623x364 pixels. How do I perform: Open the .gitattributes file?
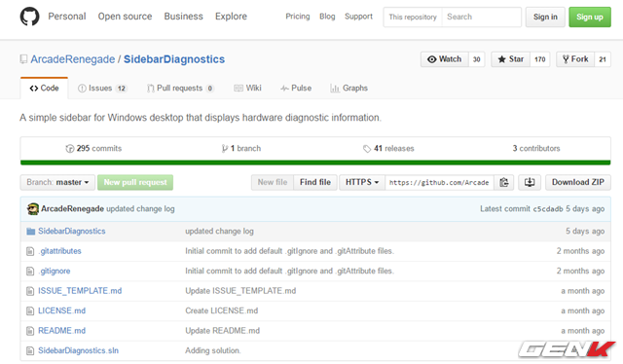[x=59, y=251]
